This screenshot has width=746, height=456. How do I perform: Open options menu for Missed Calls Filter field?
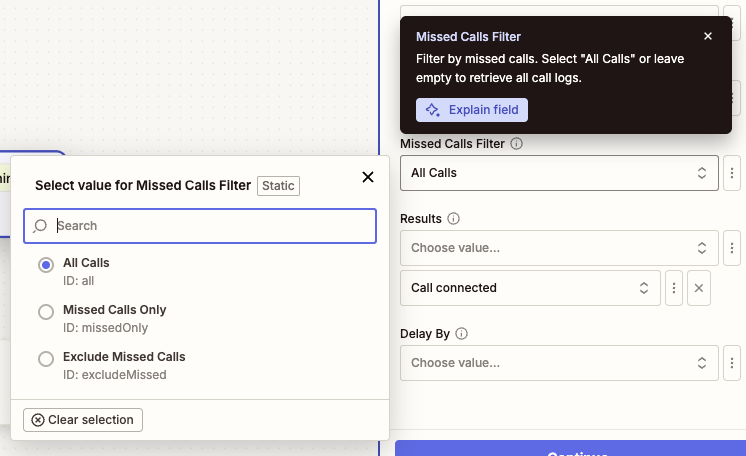pos(732,173)
